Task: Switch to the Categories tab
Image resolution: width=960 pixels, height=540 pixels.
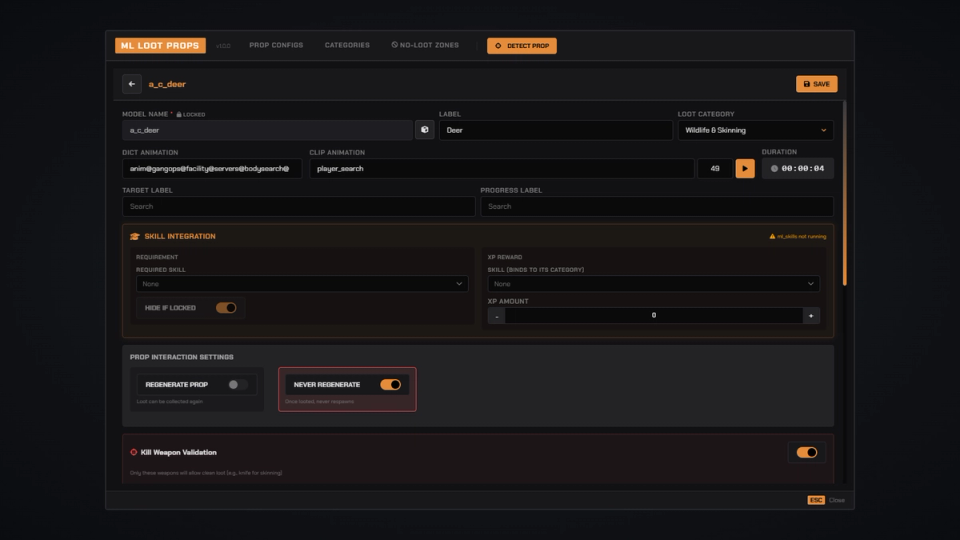Action: pyautogui.click(x=347, y=45)
